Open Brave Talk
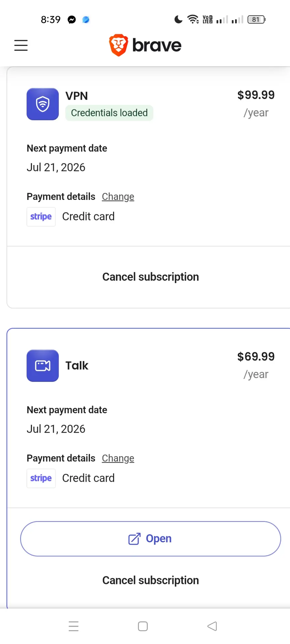 (x=151, y=539)
